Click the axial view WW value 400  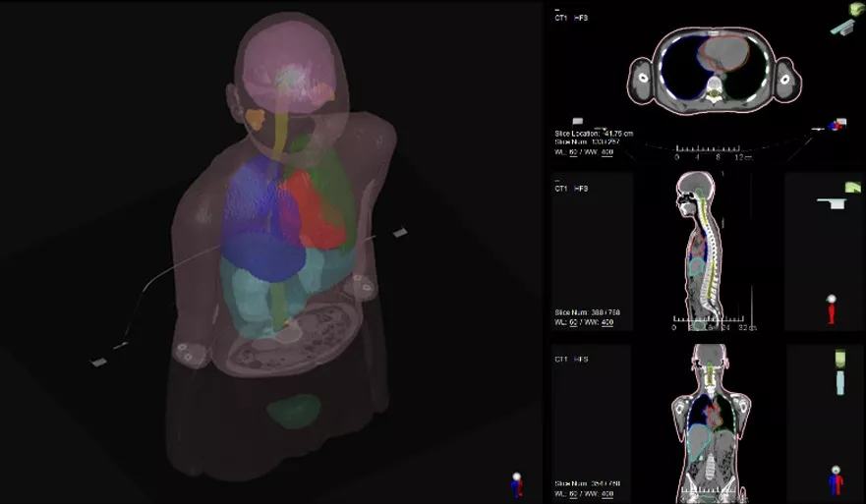pos(606,152)
